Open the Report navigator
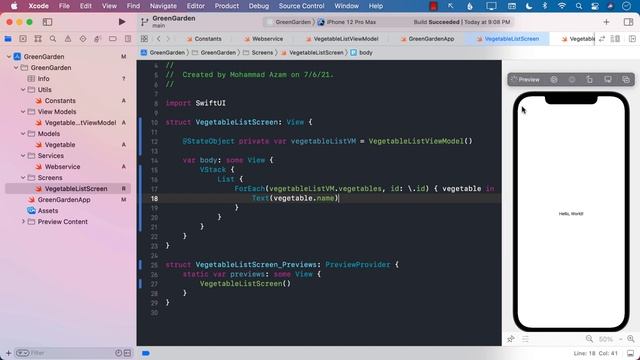Image resolution: width=640 pixels, height=360 pixels. [128, 39]
